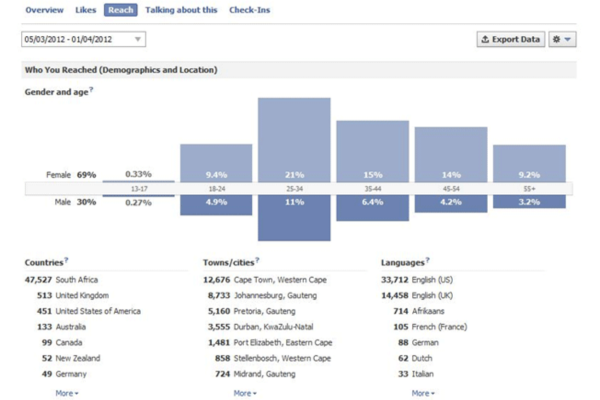Expand More under Countries list
600x400 pixels.
pos(67,393)
